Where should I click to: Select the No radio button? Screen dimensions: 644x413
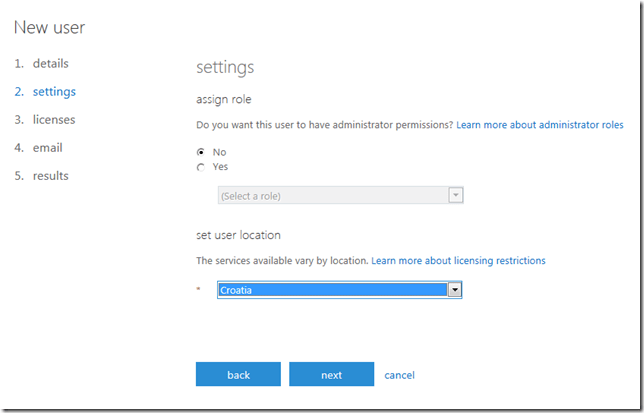pyautogui.click(x=201, y=152)
